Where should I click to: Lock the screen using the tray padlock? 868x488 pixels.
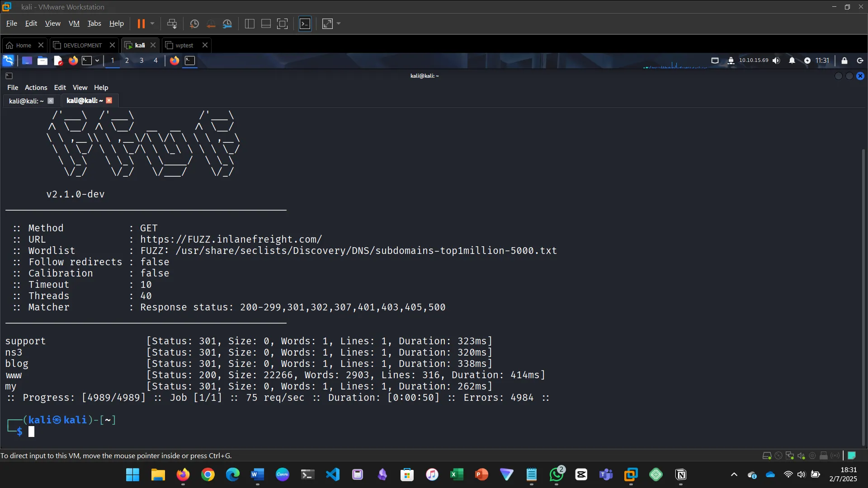(x=844, y=61)
